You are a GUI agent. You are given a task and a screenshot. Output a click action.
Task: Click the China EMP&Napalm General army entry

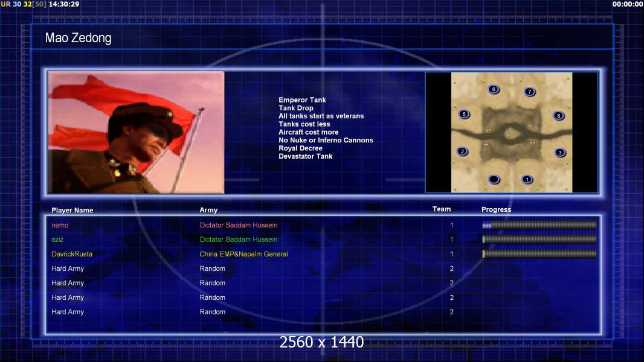243,254
